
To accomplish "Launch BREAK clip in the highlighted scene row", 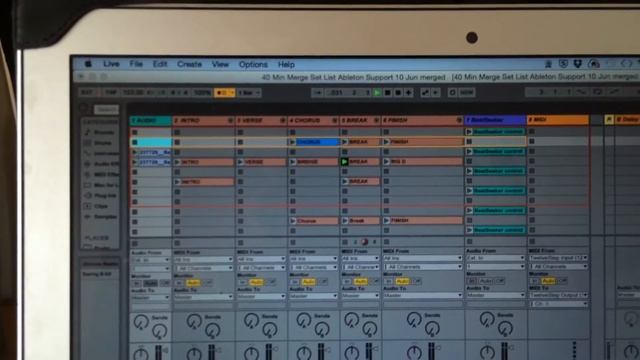I will coord(345,142).
